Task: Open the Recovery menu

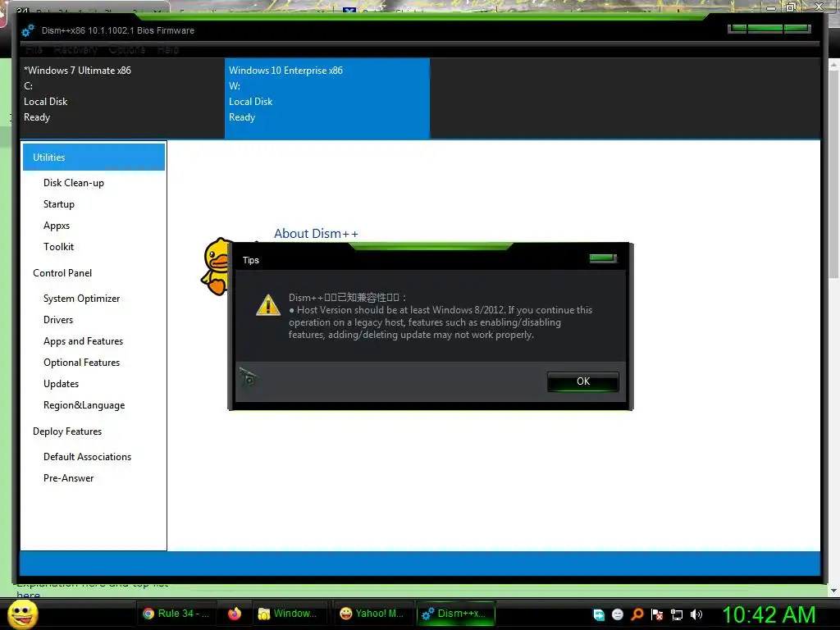Action: [x=75, y=50]
